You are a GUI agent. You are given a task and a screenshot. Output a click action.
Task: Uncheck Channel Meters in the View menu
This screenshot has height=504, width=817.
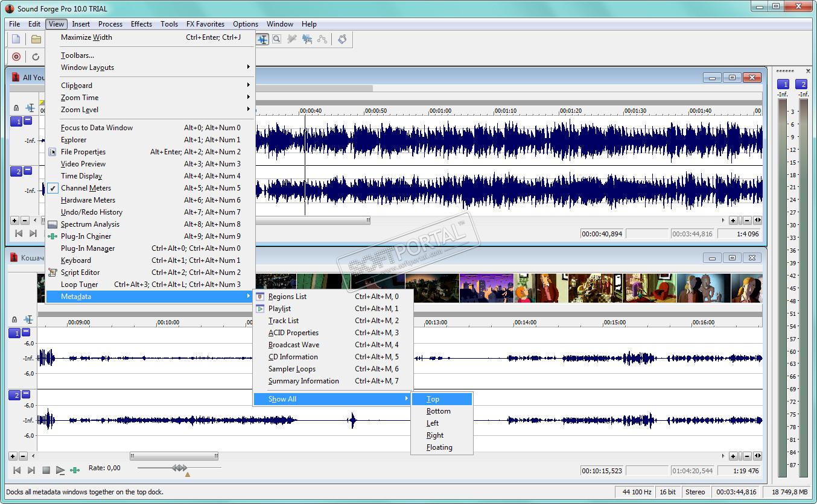(86, 188)
